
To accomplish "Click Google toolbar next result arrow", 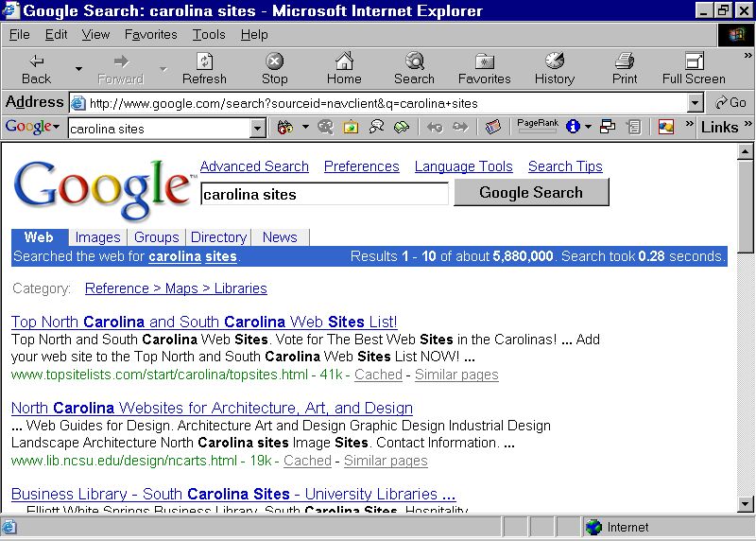I will pyautogui.click(x=460, y=128).
